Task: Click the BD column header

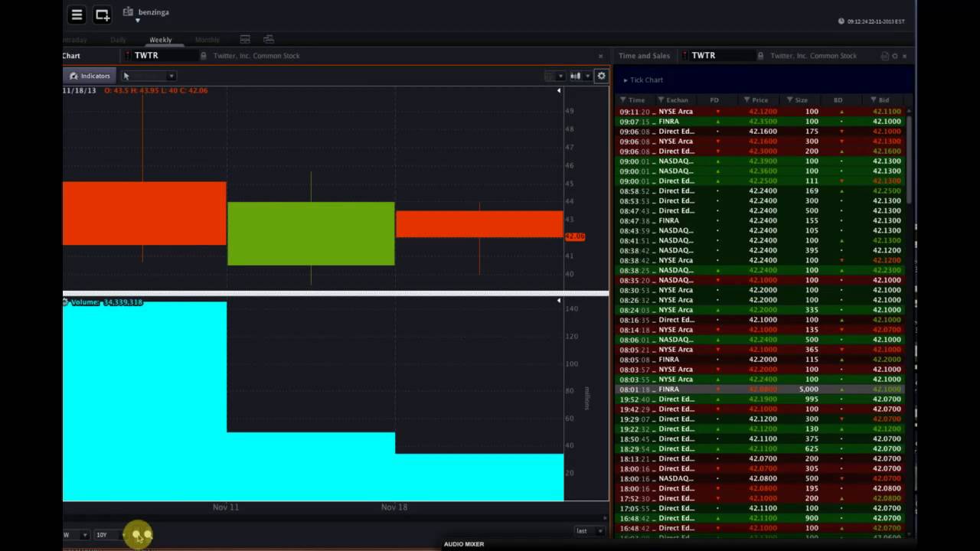Action: click(x=838, y=100)
